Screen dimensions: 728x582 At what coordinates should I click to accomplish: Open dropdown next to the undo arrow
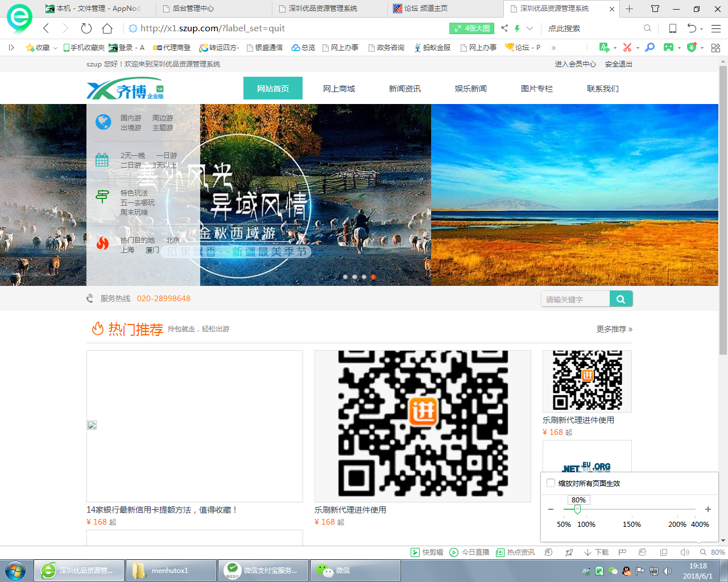click(x=701, y=29)
